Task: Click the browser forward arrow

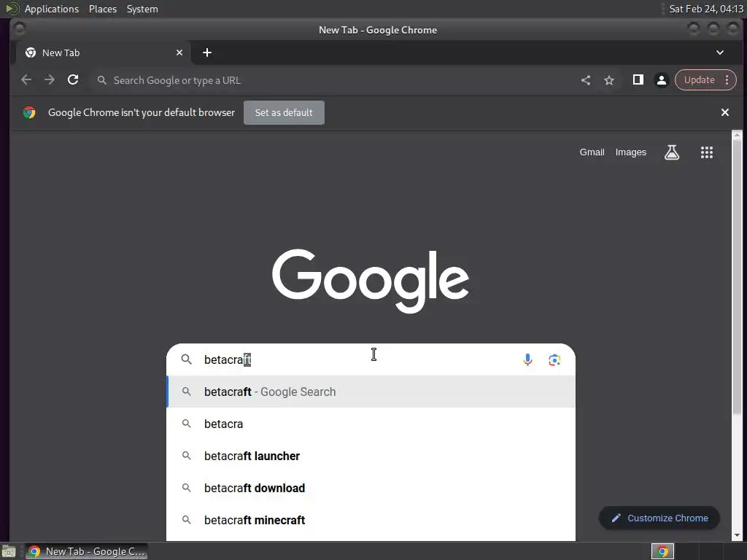Action: (50, 80)
